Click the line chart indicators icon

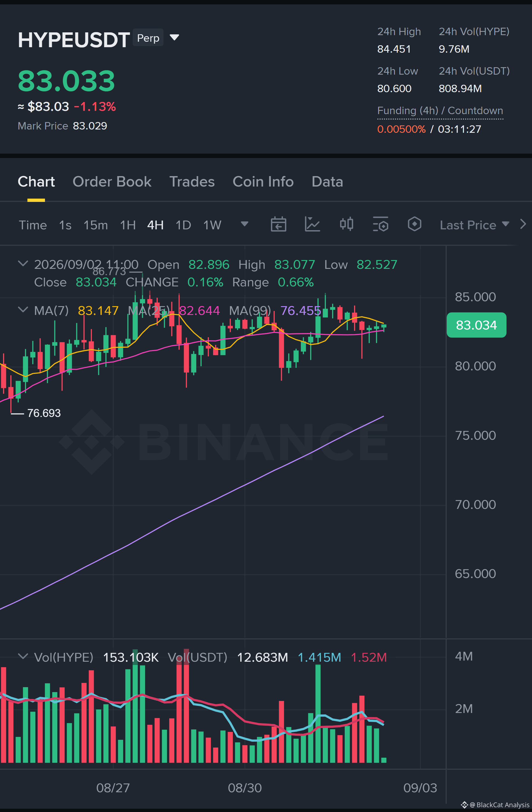312,224
